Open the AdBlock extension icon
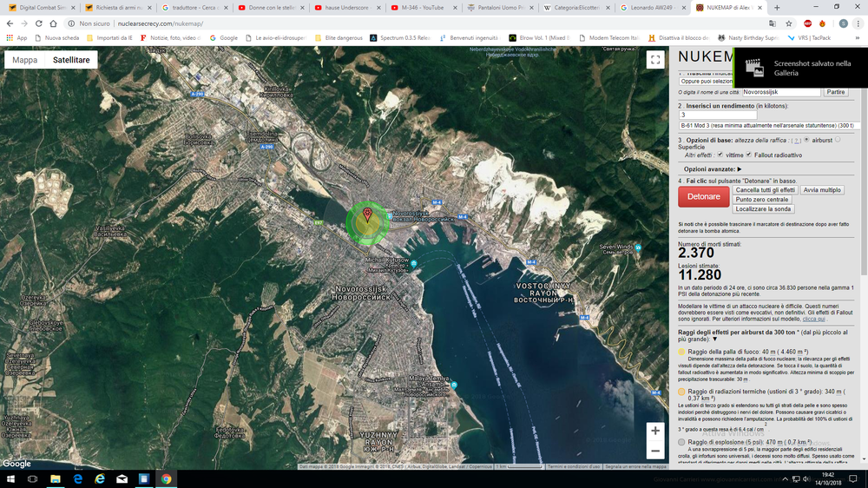Viewport: 868px width, 488px height. point(807,23)
